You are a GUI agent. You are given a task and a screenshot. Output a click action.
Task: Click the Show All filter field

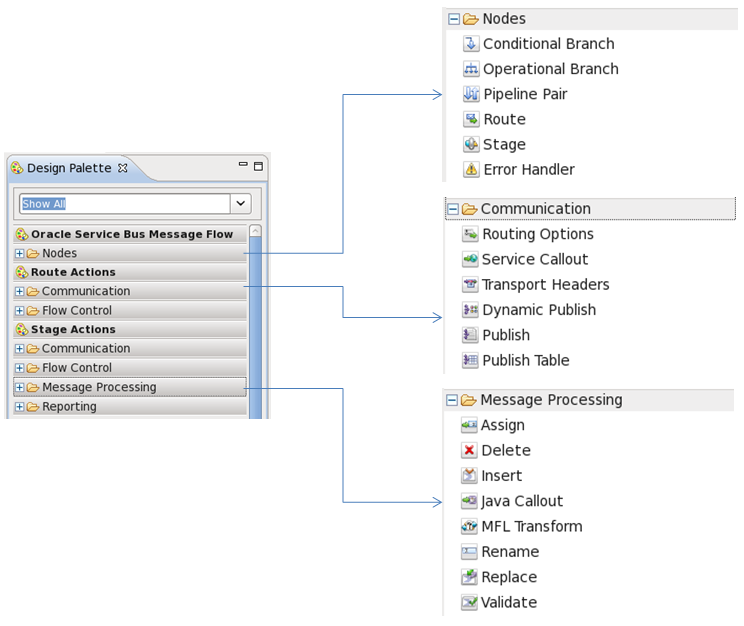click(125, 204)
